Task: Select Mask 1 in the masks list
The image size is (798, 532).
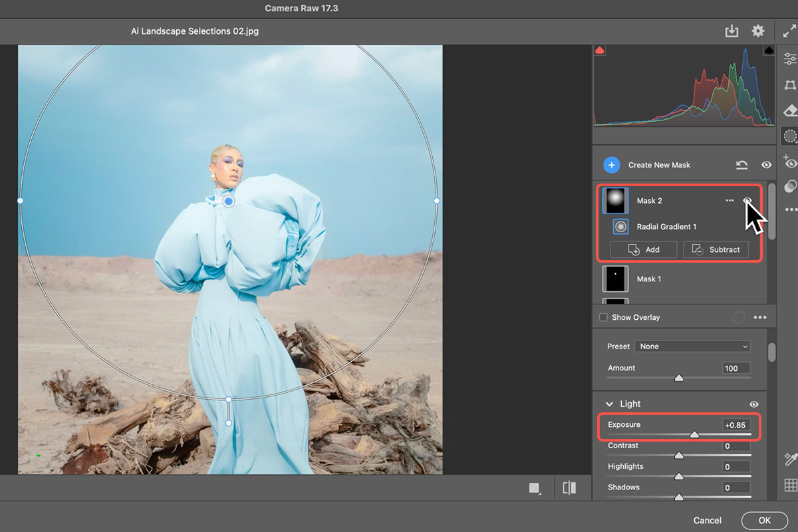Action: pos(648,279)
